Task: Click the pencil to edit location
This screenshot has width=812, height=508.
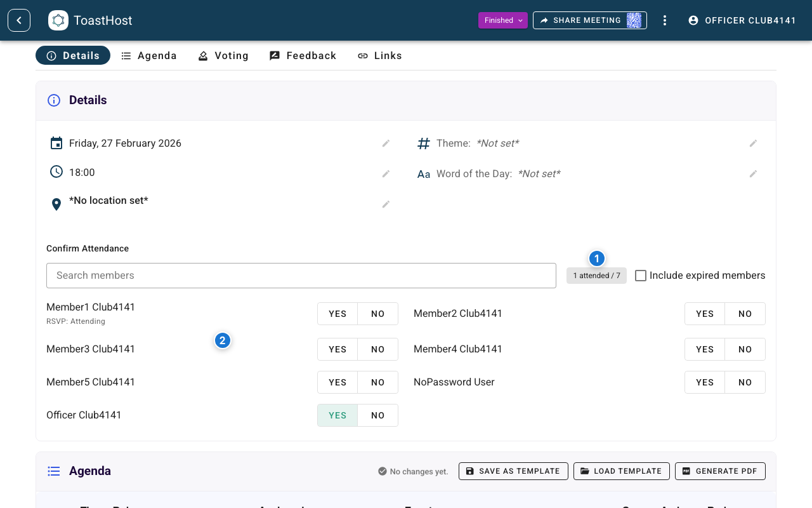Action: tap(386, 204)
